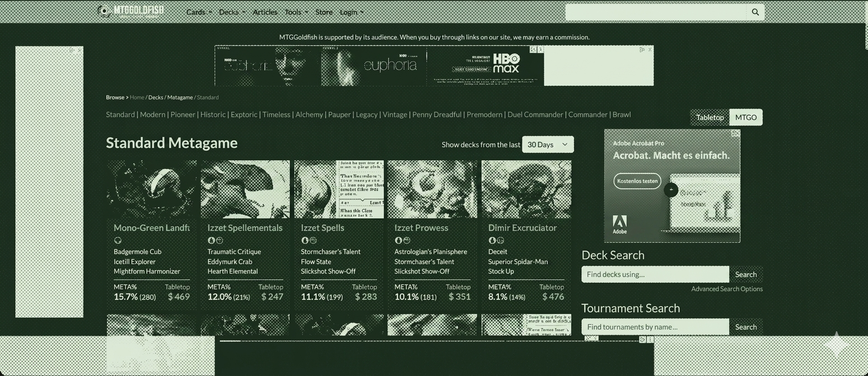Click the 15.7% meta share value
Image resolution: width=868 pixels, height=376 pixels.
point(125,297)
